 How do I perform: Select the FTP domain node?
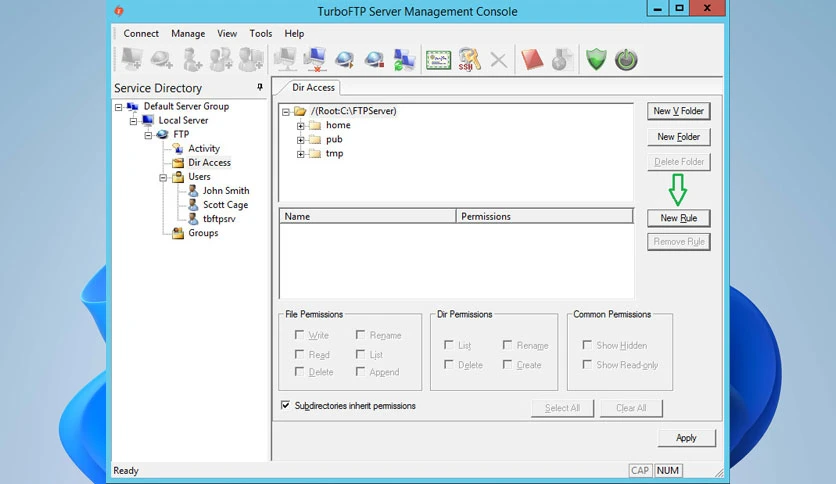coord(181,134)
